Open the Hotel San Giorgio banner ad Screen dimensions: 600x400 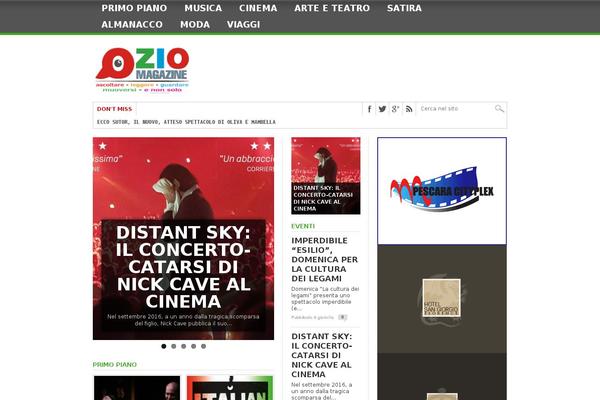click(442, 299)
